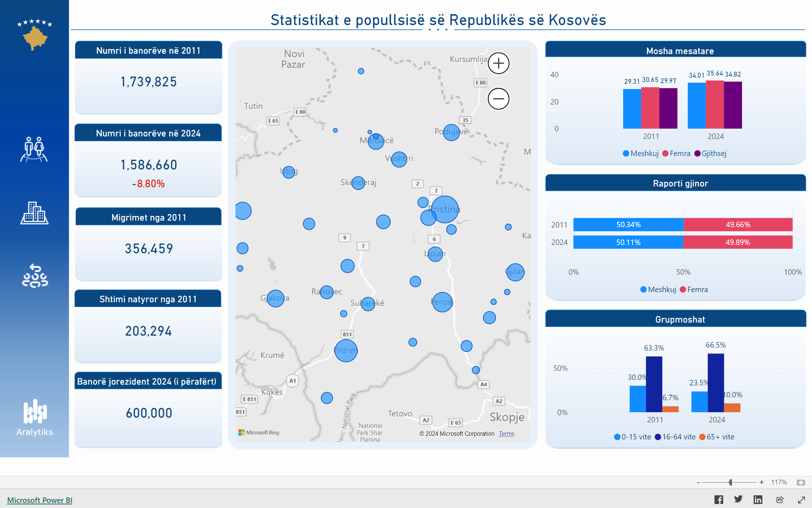Enter full screen mode
The width and height of the screenshot is (812, 508).
[801, 500]
